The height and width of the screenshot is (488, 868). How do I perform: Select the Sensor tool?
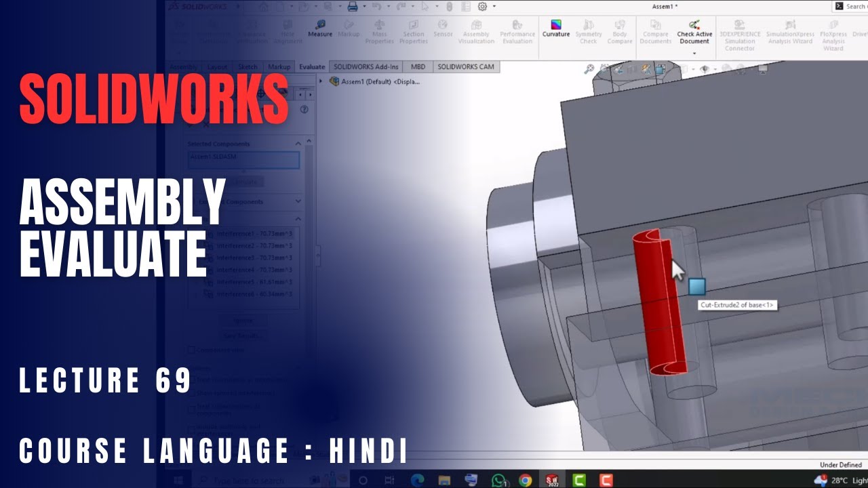(x=443, y=28)
